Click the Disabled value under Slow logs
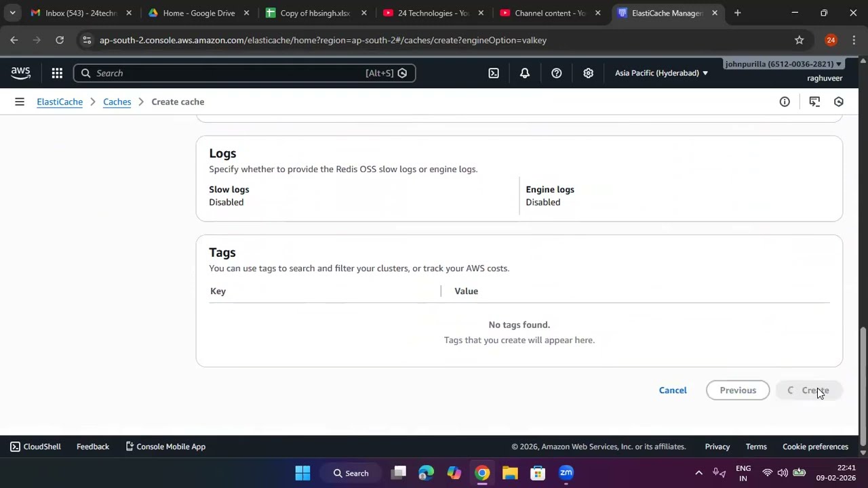 tap(226, 202)
